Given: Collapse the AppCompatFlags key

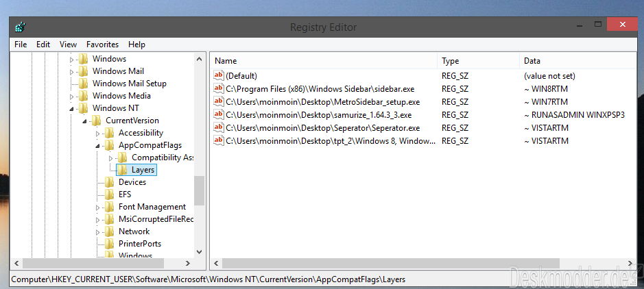Looking at the screenshot, I should point(98,146).
